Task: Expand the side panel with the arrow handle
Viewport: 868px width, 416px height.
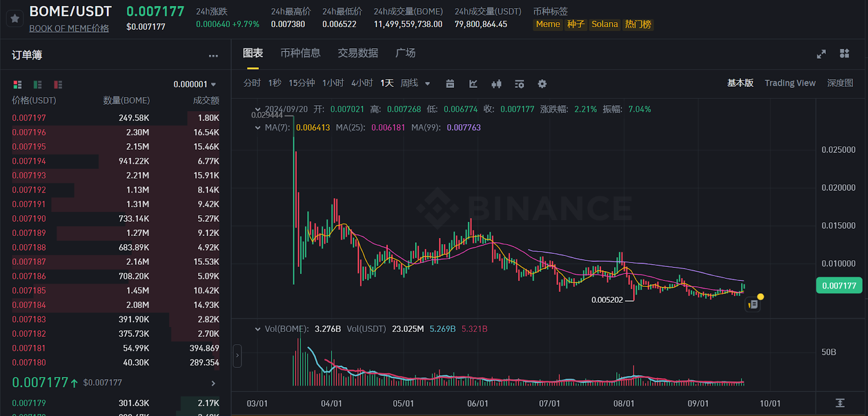Action: [x=237, y=356]
